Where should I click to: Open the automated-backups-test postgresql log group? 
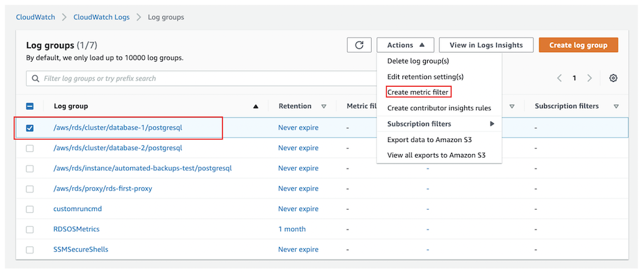tap(143, 168)
